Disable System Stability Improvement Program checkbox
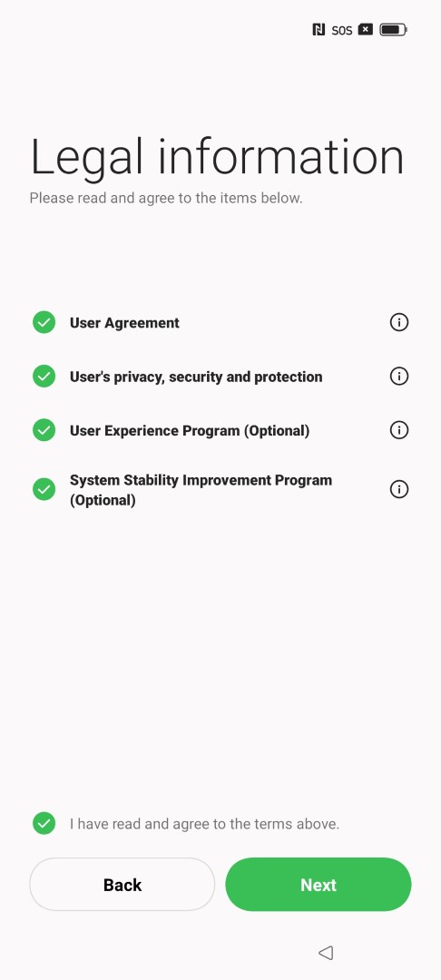This screenshot has height=980, width=441. 44,489
